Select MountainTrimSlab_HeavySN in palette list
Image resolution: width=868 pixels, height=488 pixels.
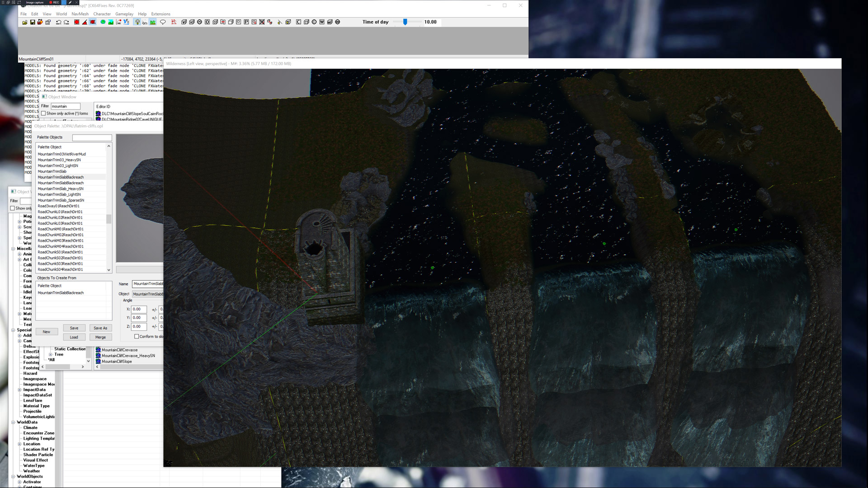click(x=61, y=189)
